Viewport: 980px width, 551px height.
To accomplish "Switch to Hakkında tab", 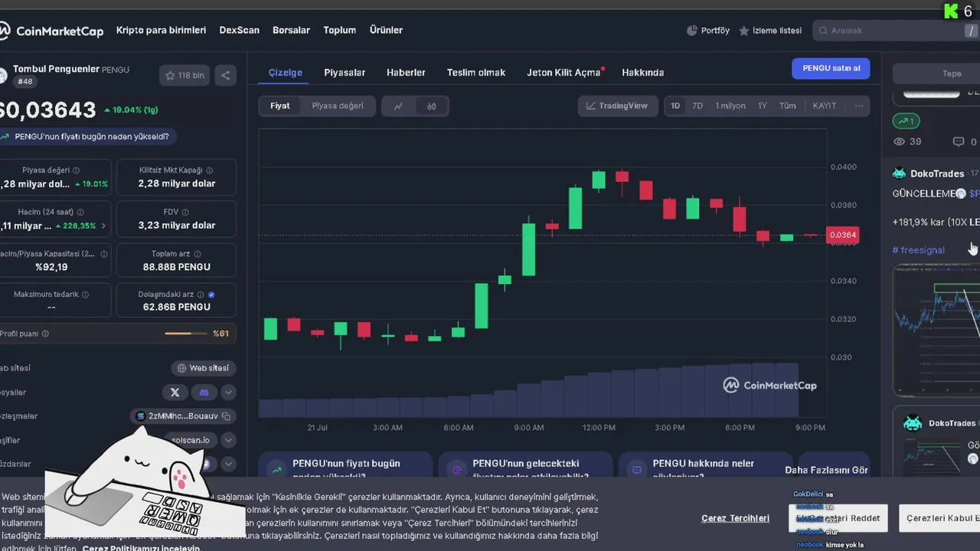I will point(642,73).
